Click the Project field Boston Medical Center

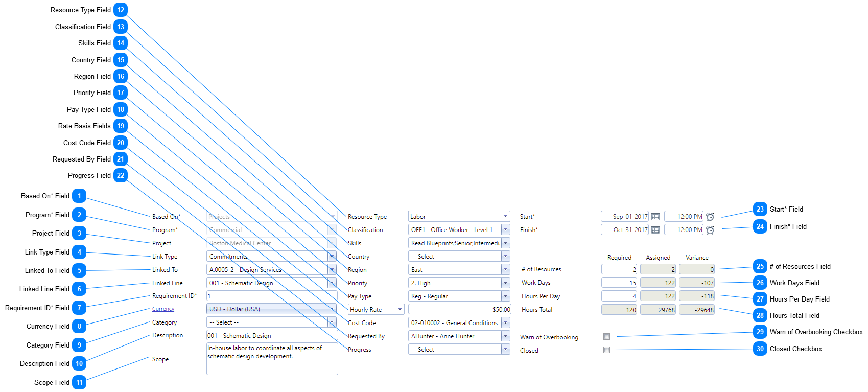272,243
